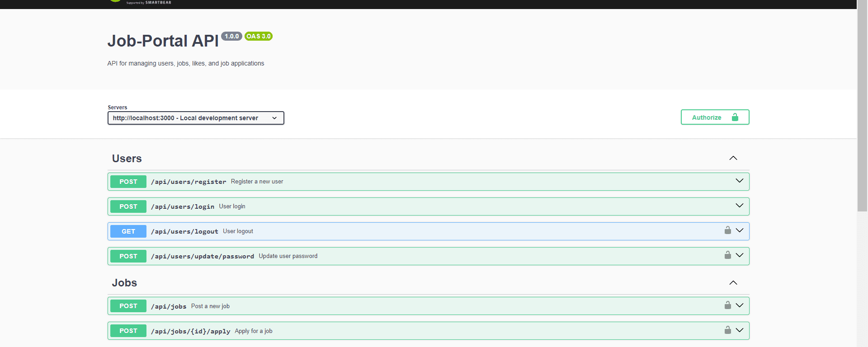Collapse the Users section chevron

pos(733,158)
